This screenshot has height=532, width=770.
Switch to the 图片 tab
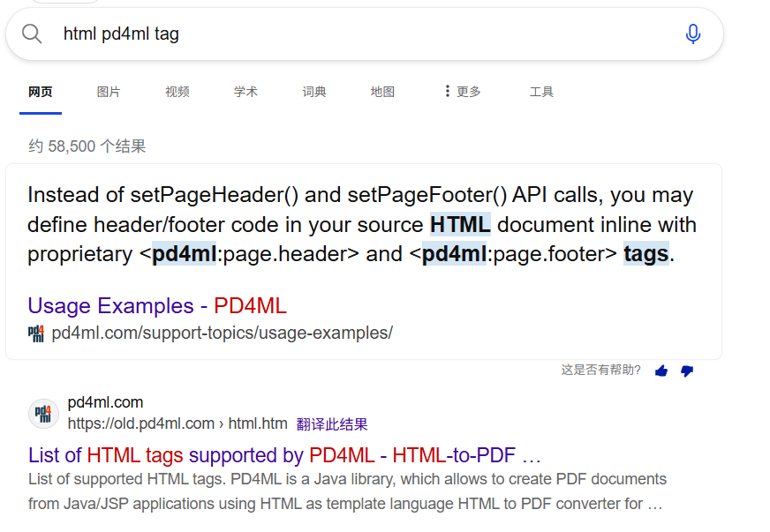[x=109, y=92]
